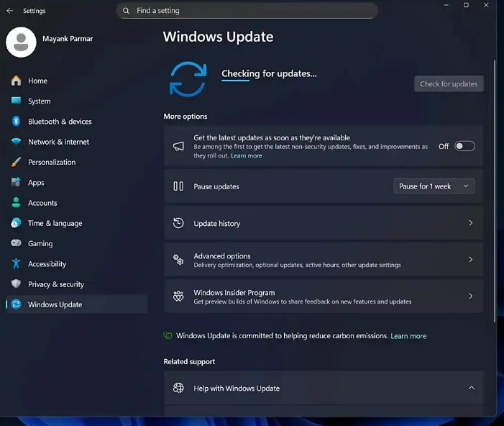
Task: Click the green leaf carbon emissions icon
Action: [168, 335]
